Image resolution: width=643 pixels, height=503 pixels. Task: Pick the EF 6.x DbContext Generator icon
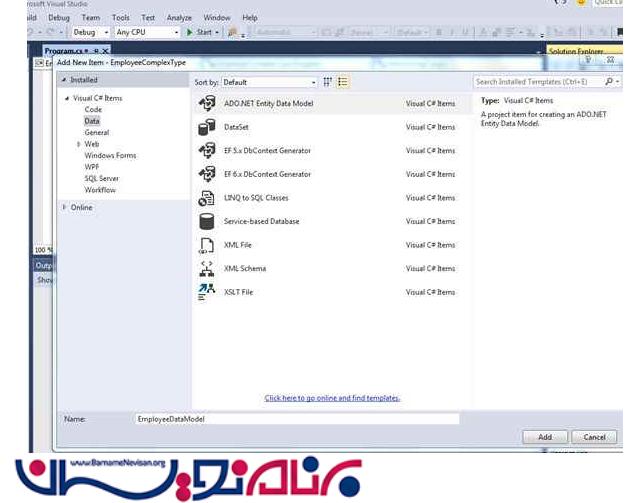click(207, 174)
